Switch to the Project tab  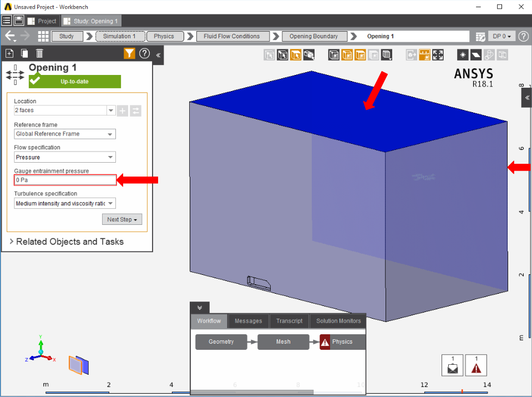point(42,21)
